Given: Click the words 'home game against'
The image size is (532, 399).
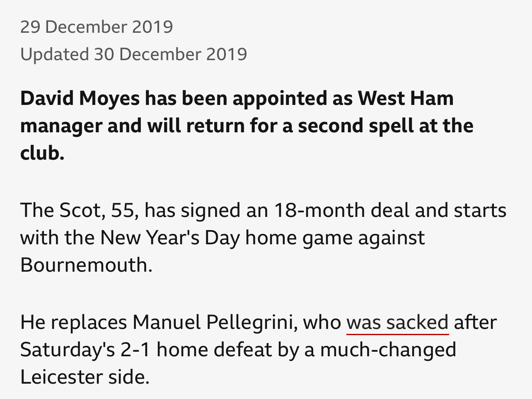Looking at the screenshot, I should click(335, 238).
